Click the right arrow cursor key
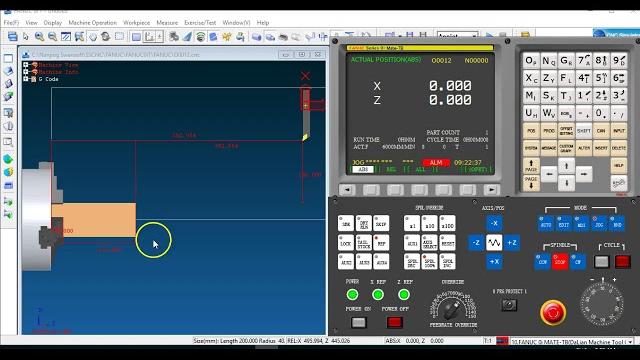The image size is (640, 360). click(x=584, y=174)
